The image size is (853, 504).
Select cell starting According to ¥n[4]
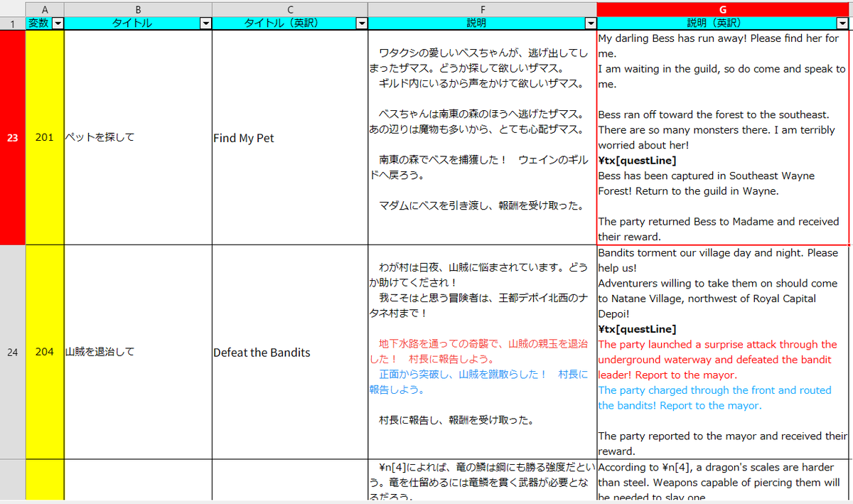pos(723,481)
